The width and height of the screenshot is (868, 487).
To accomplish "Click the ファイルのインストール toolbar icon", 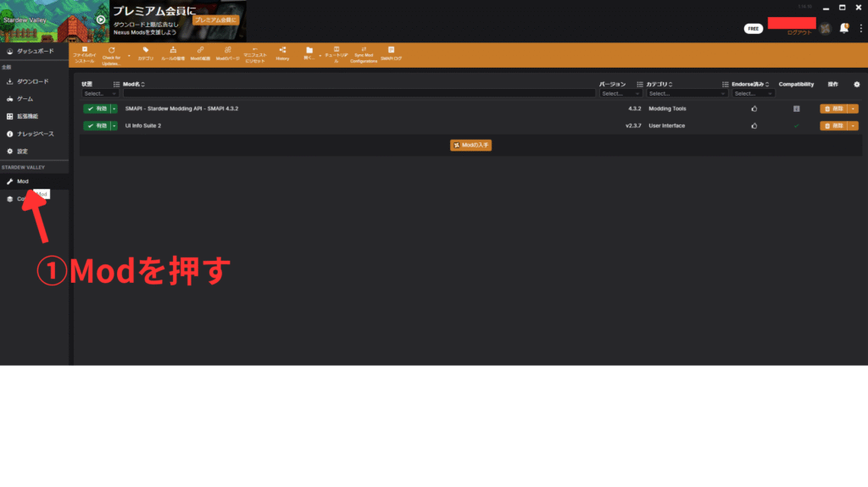I will (x=85, y=55).
